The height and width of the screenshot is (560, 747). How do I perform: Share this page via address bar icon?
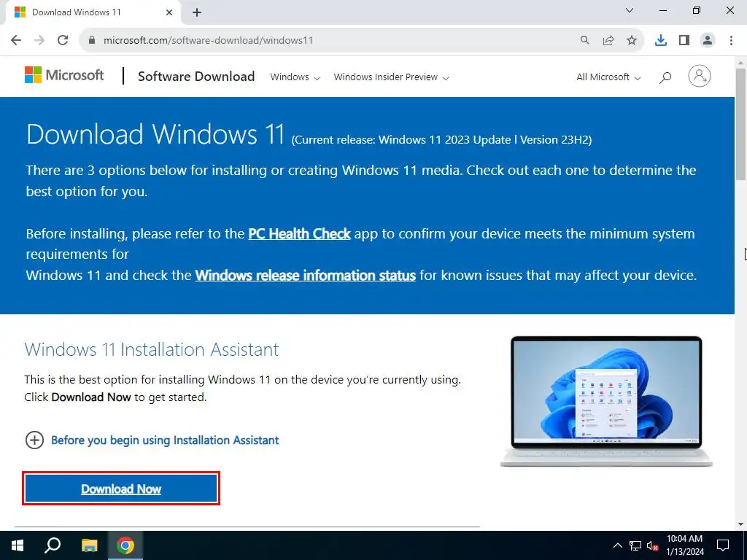coord(608,41)
